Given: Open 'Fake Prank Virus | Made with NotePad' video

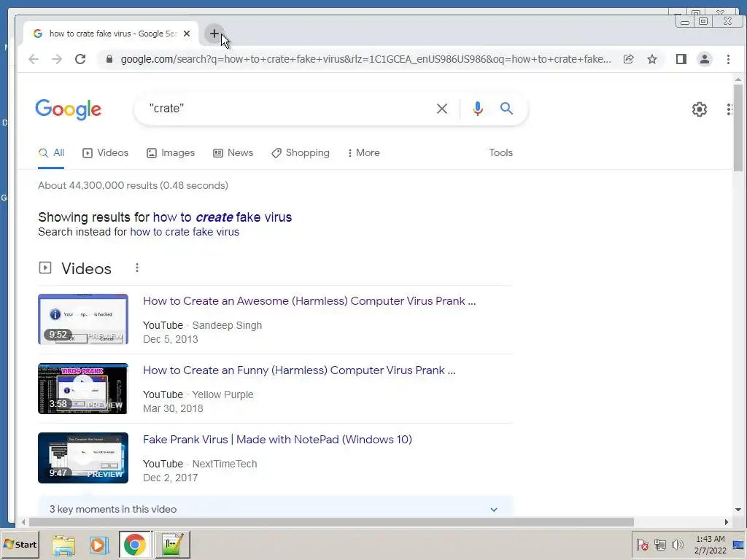Looking at the screenshot, I should pos(277,439).
